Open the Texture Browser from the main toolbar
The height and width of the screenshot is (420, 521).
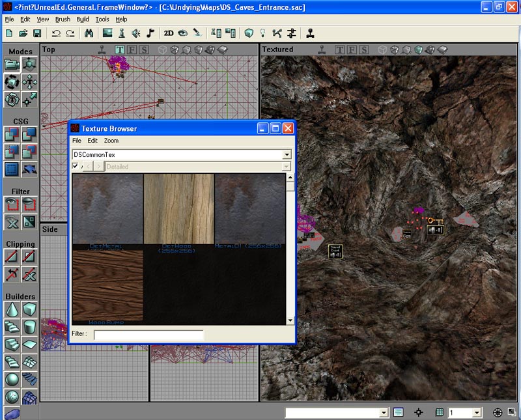click(x=107, y=33)
